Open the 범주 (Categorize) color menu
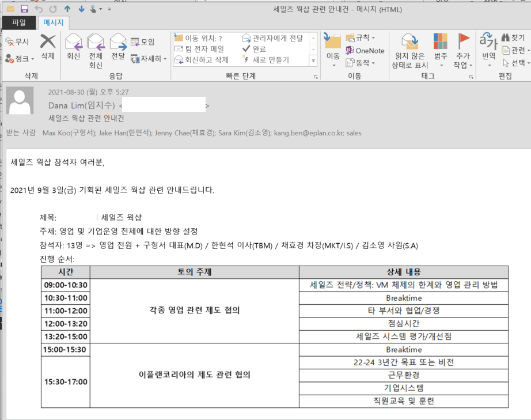The image size is (531, 420). pos(441,50)
